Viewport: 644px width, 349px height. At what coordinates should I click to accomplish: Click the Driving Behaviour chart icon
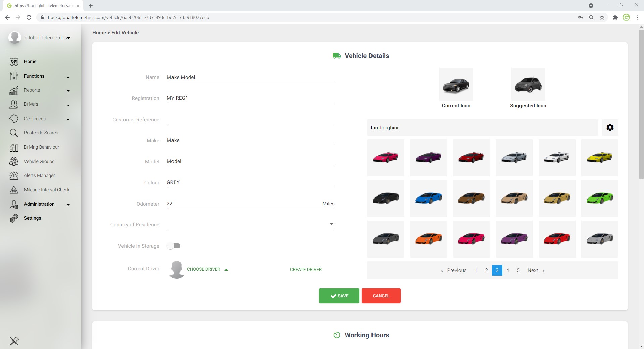[14, 147]
